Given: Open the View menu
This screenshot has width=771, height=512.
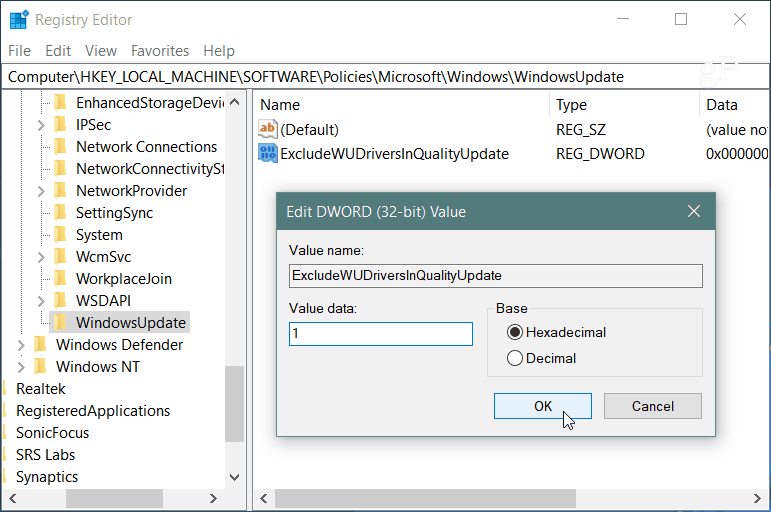Looking at the screenshot, I should click(x=101, y=51).
